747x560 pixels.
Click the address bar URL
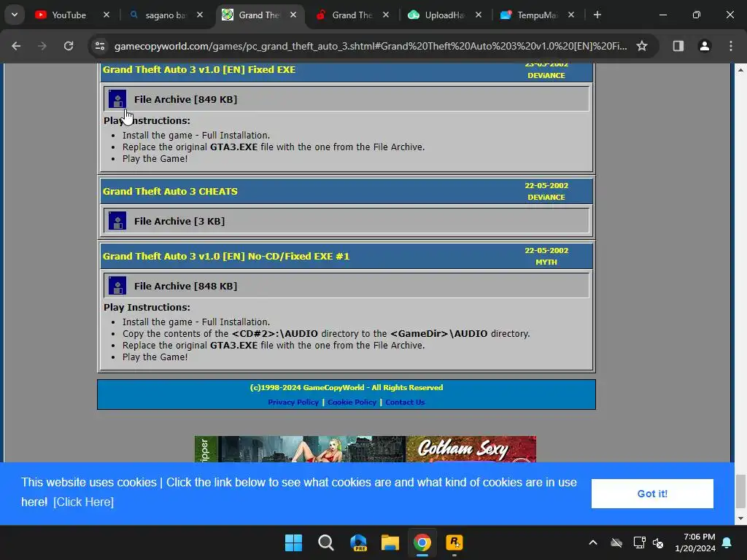[370, 46]
